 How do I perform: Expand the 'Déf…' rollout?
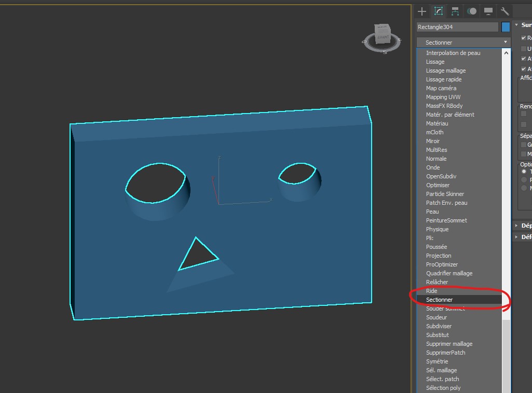(x=517, y=237)
